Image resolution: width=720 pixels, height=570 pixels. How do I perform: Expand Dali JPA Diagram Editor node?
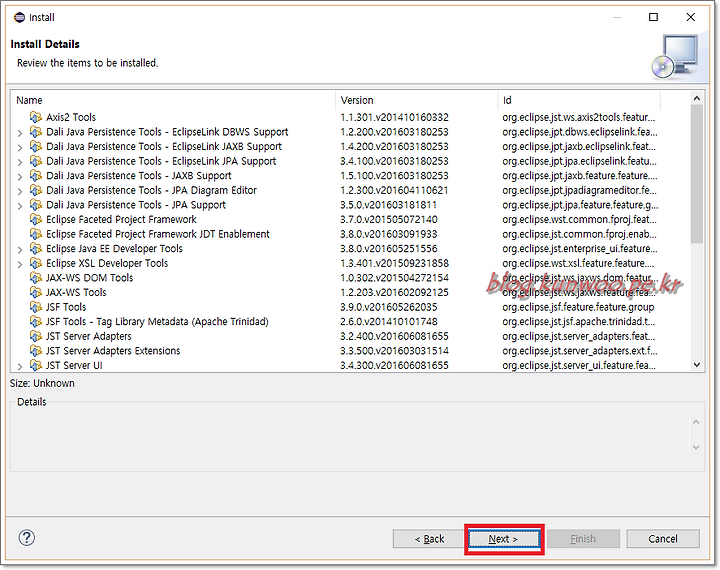tap(20, 192)
